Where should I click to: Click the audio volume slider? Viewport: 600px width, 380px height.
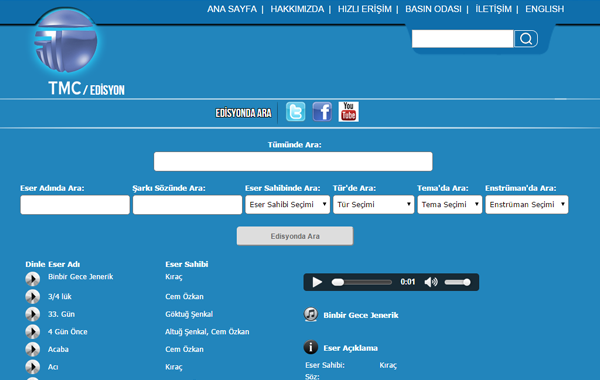[x=457, y=282]
